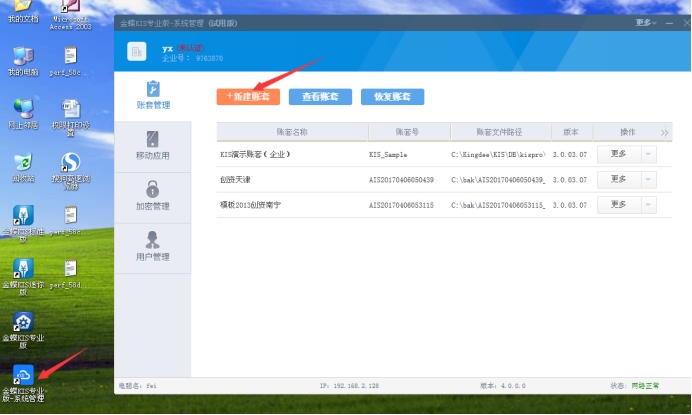Open the 用户管理 user icon
Image resolution: width=692 pixels, height=415 pixels.
coord(153,240)
